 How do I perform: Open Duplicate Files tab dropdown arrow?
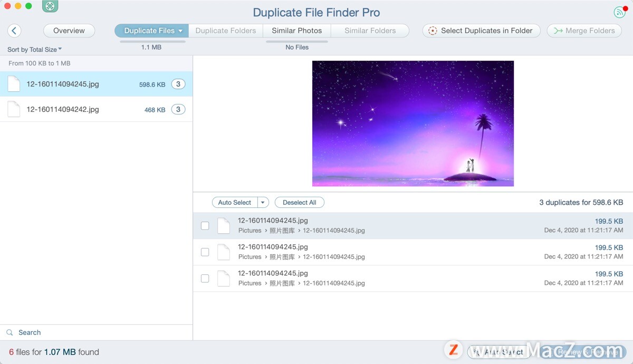tap(180, 31)
